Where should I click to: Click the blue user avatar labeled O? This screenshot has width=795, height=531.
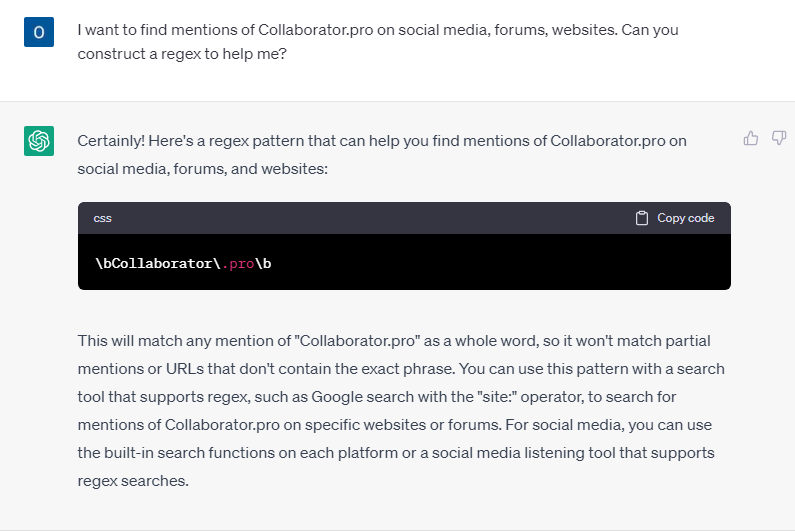(38, 31)
